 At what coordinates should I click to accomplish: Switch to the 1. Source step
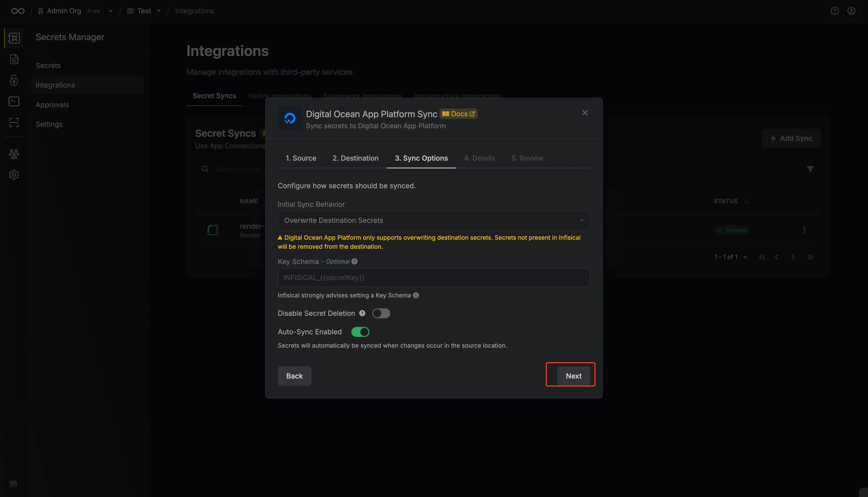pos(301,158)
